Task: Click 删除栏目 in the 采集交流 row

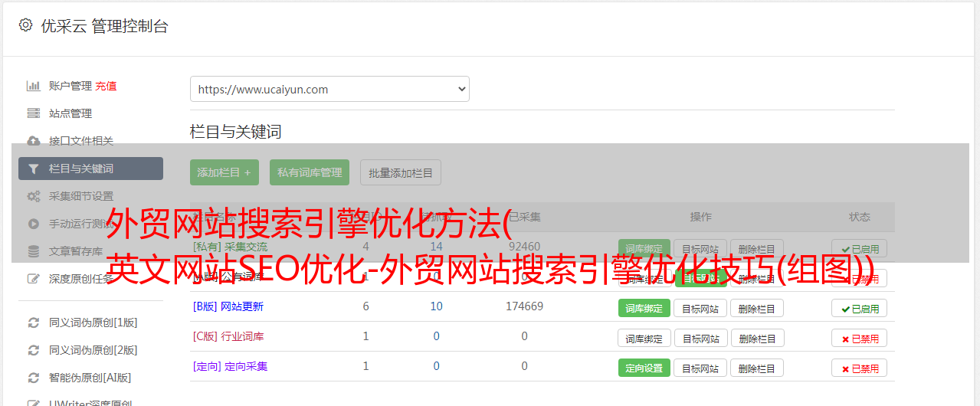Action: [757, 248]
